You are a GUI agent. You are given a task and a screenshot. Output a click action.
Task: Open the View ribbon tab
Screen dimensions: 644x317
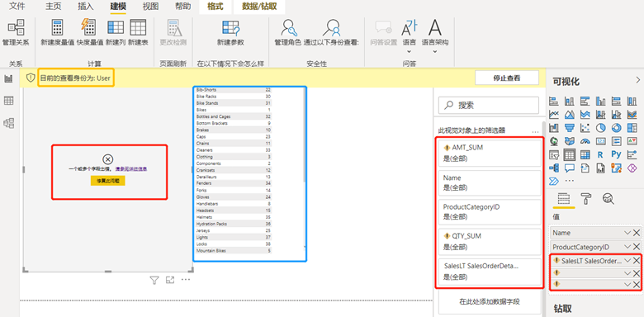point(151,6)
